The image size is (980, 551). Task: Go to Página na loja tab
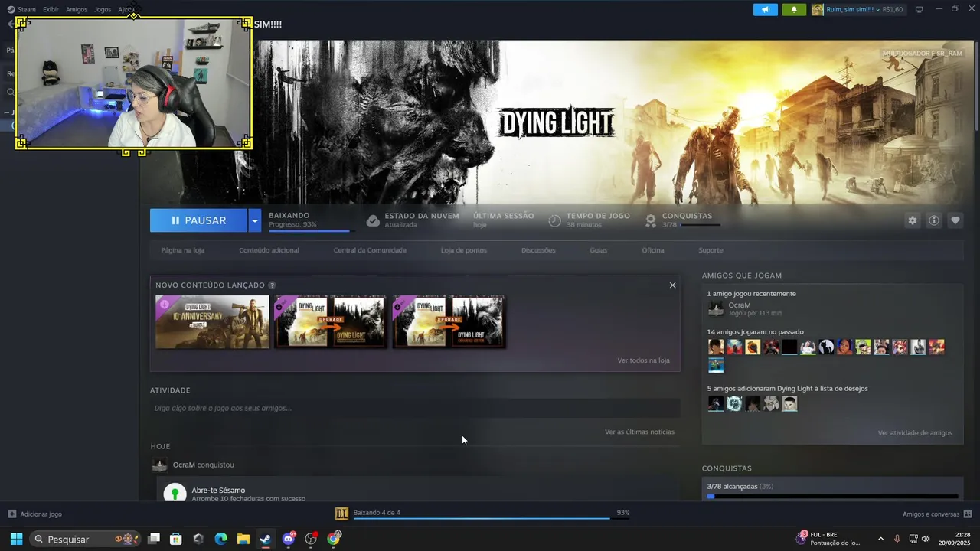tap(183, 250)
